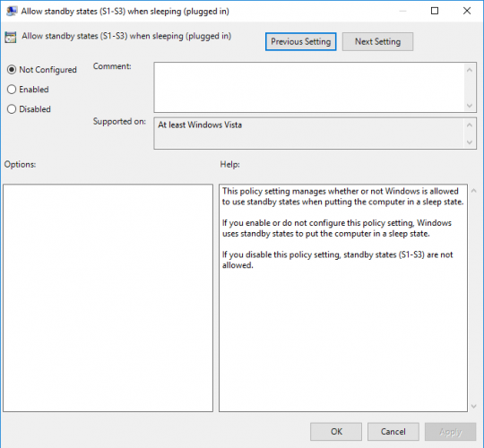Click the Supported on label

click(119, 122)
